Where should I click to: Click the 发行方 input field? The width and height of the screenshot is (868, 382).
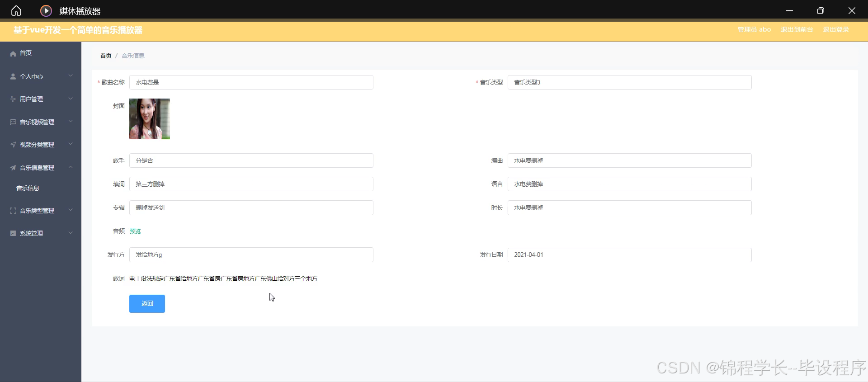251,255
